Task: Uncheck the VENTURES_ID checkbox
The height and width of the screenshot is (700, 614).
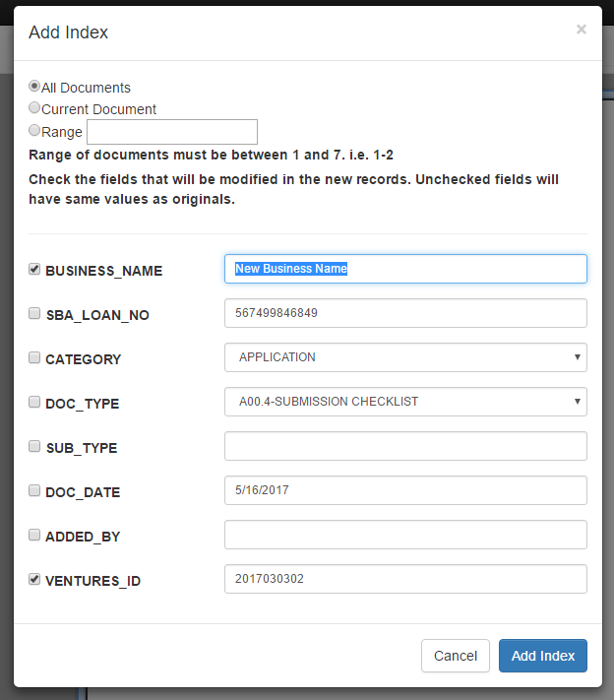Action: pos(34,579)
